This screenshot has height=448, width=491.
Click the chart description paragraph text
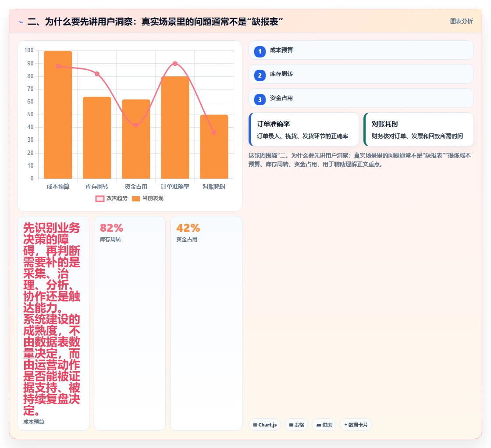tap(359, 160)
